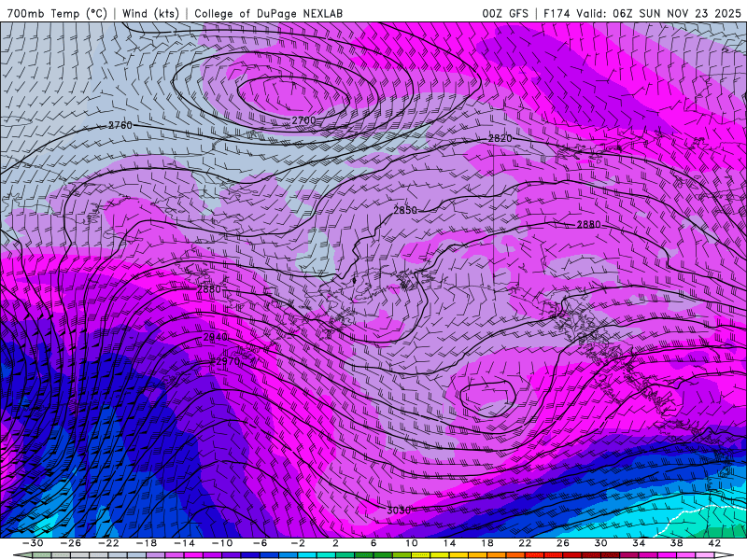
Task: Click the "700mb Temp (°C)" title text
Action: point(57,13)
